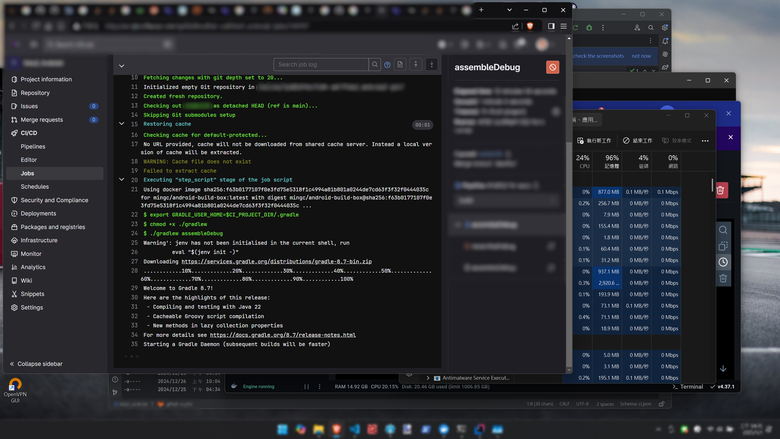Open File Explorer from the taskbar

click(x=318, y=429)
